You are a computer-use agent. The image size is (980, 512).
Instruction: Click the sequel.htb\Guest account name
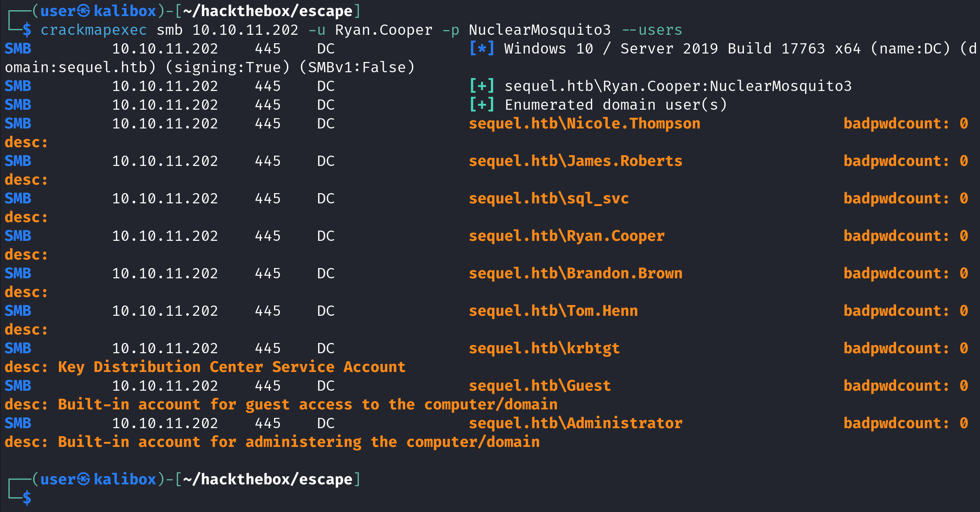[x=540, y=386]
